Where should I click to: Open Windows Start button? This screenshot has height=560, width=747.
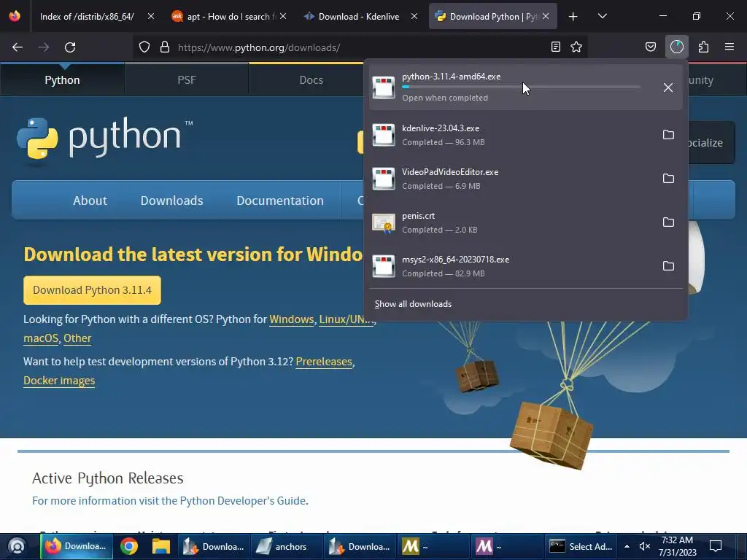[17, 546]
